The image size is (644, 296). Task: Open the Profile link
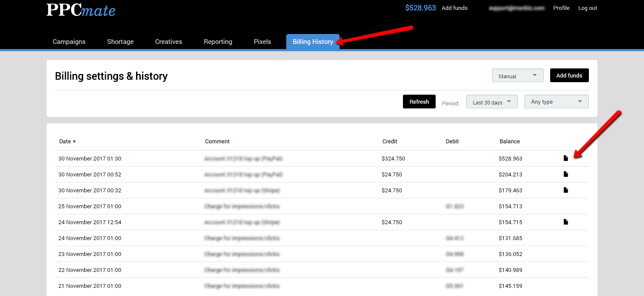coord(561,8)
